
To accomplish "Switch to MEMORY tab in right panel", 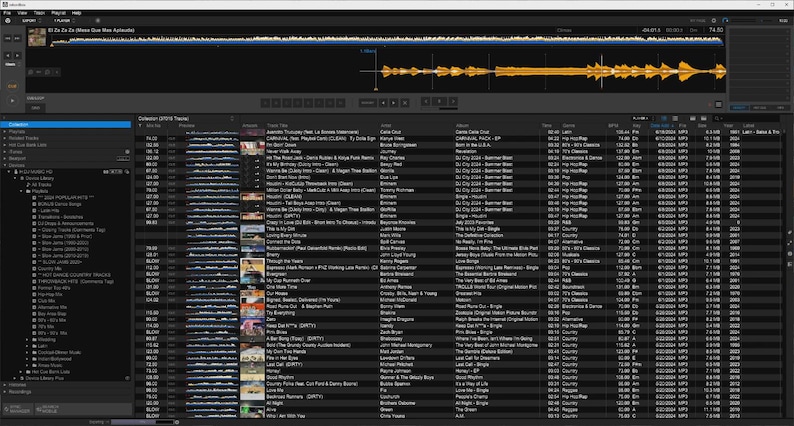I will pos(739,108).
